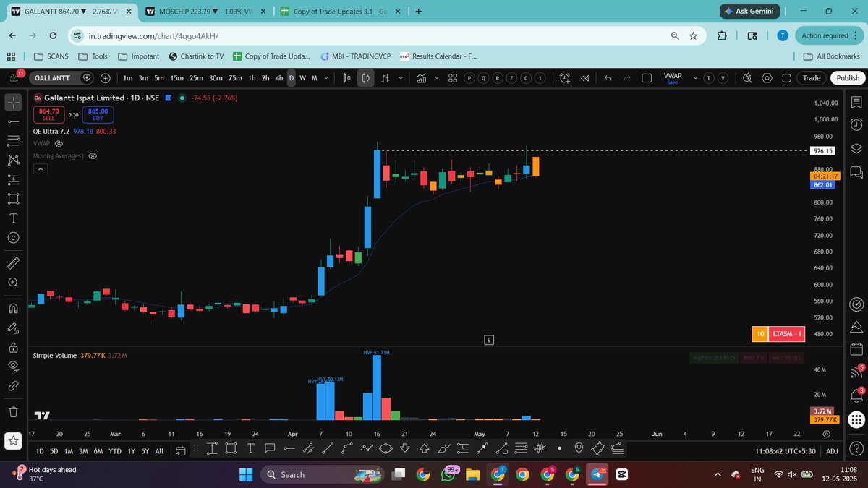Click the 865.00 BUY button

coord(98,114)
